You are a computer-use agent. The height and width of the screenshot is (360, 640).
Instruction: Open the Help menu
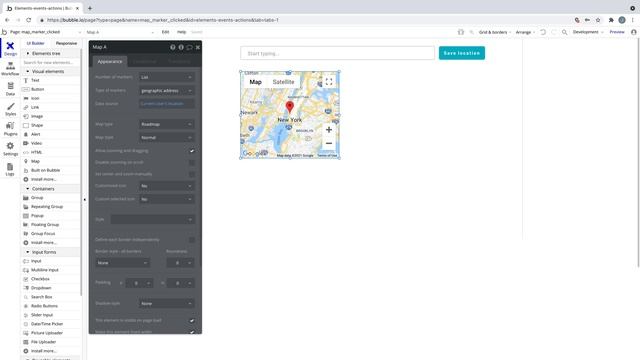(x=182, y=32)
